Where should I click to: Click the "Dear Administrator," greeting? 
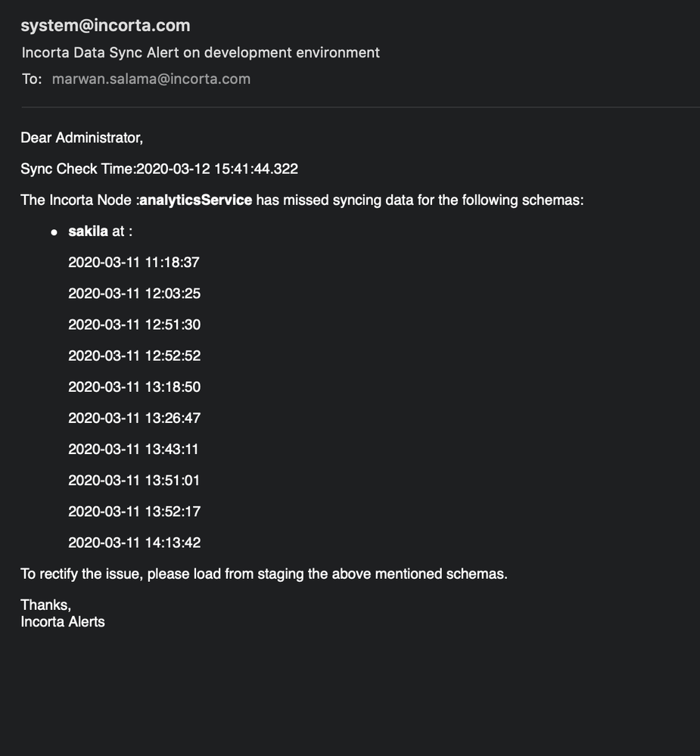[82, 138]
